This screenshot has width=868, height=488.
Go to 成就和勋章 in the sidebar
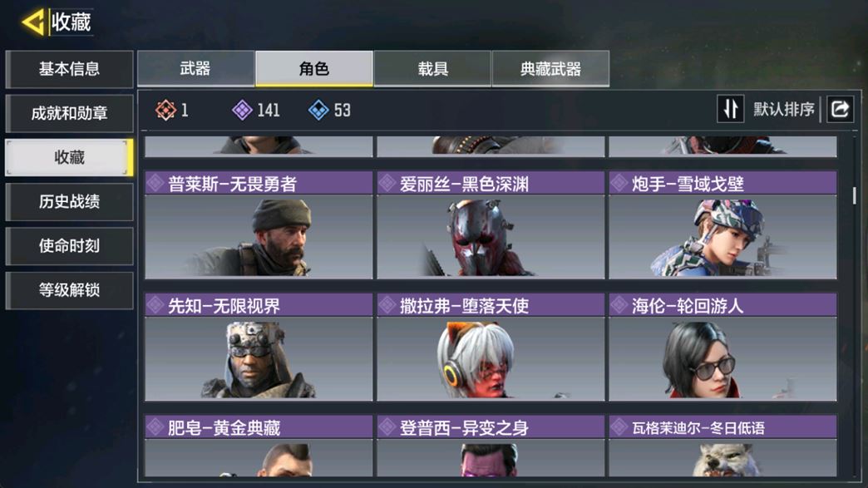pos(69,113)
